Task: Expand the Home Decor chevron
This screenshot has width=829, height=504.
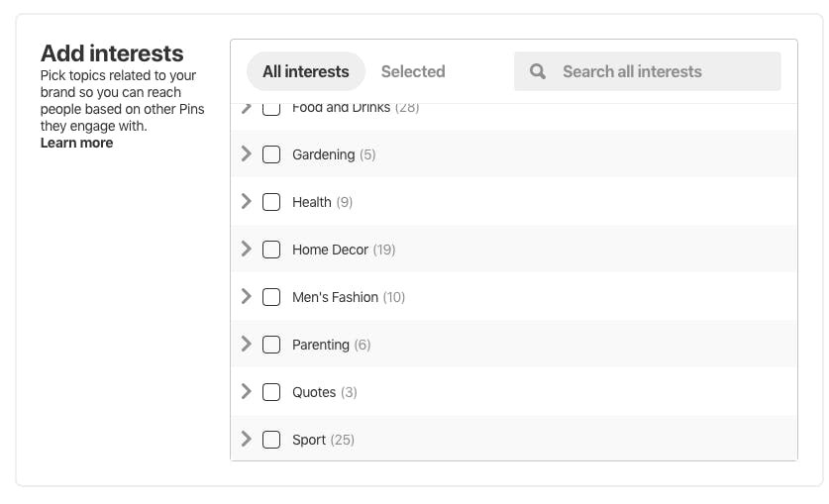Action: 246,249
